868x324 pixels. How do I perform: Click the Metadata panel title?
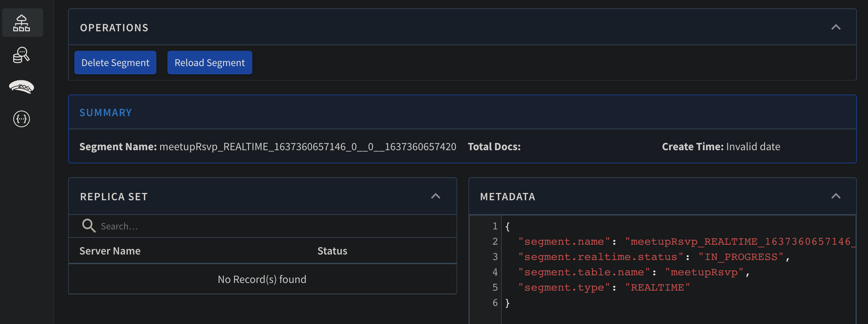[507, 197]
